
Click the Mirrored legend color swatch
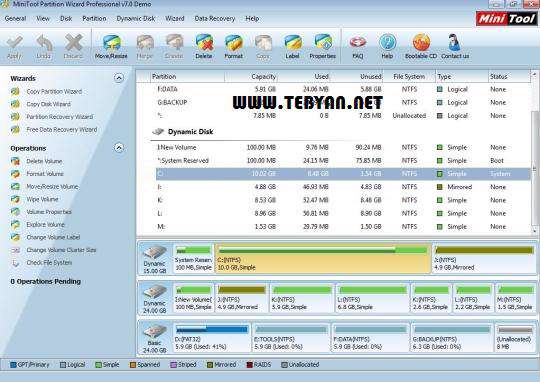click(210, 365)
